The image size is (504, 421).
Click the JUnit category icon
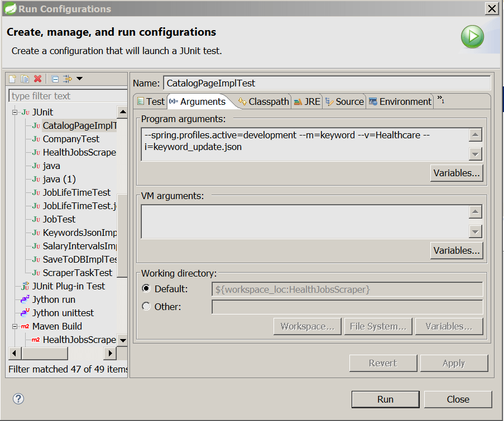pos(25,112)
